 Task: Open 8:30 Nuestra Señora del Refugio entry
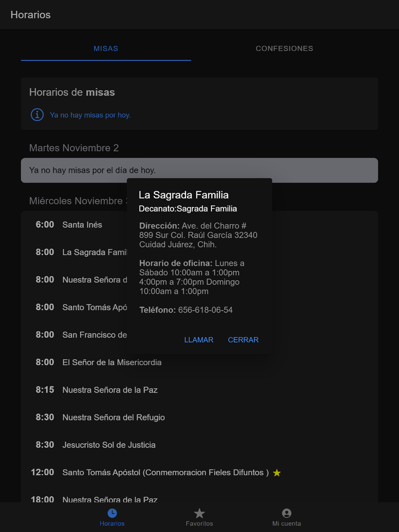(x=199, y=418)
